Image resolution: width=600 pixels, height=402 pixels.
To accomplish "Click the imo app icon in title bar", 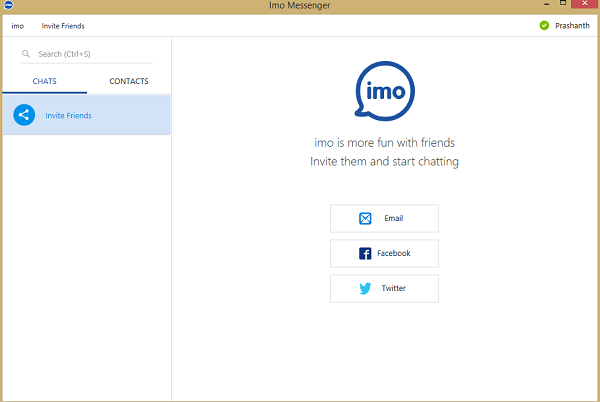I will [x=9, y=7].
